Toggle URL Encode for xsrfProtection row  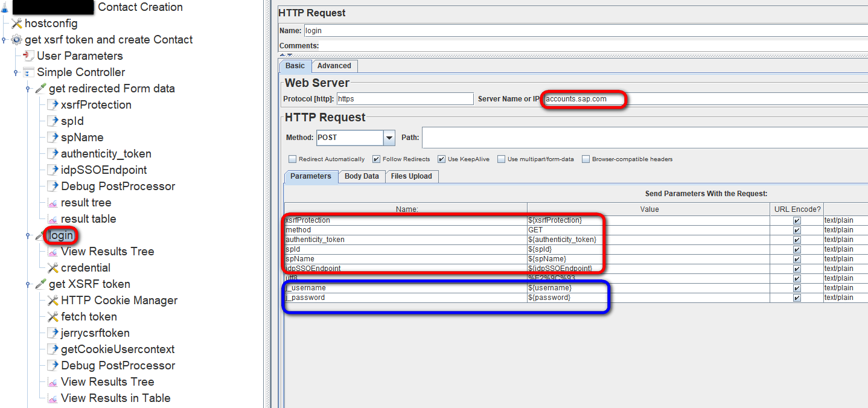[x=797, y=220]
